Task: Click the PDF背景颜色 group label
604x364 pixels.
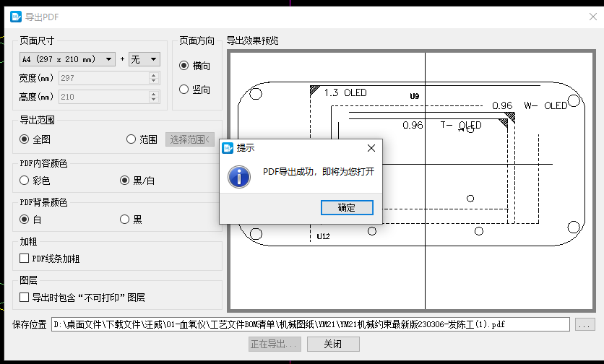Action: pyautogui.click(x=43, y=202)
